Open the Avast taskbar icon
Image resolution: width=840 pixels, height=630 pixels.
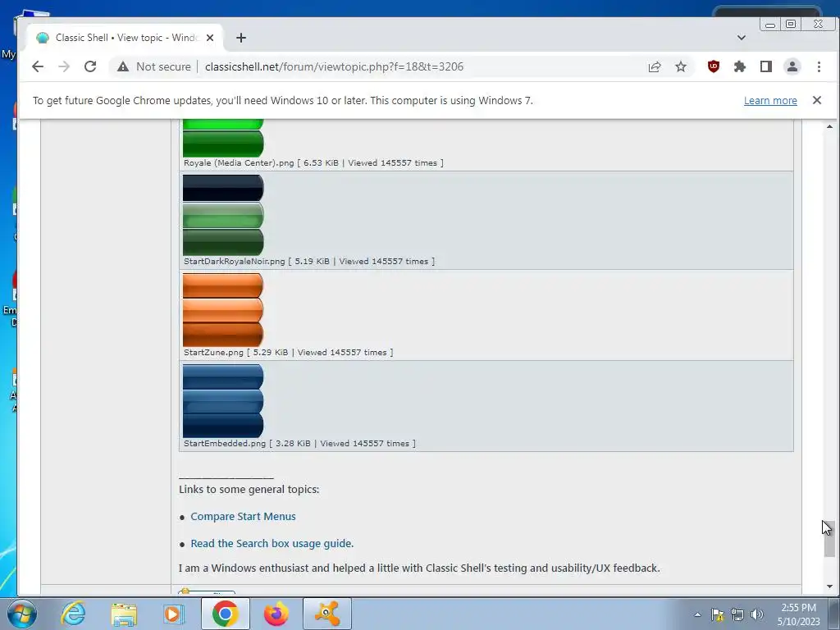(x=327, y=614)
